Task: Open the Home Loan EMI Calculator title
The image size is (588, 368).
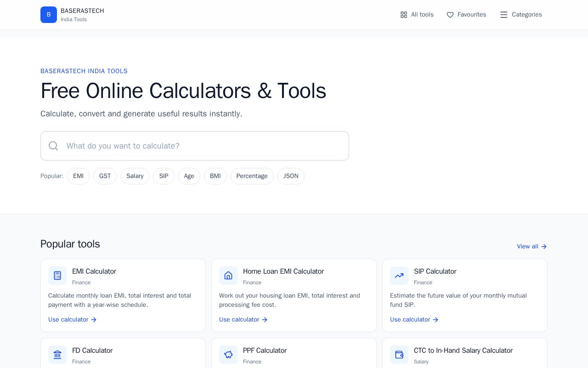Action: coord(283,271)
